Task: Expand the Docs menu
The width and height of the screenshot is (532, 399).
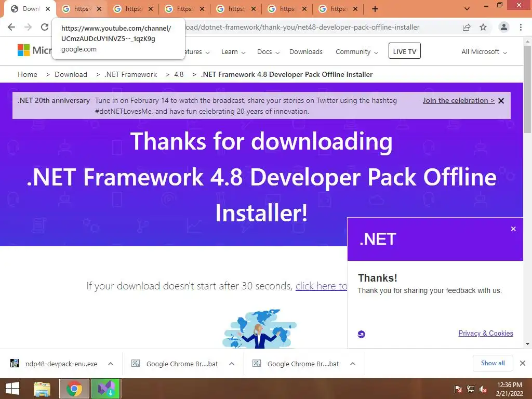Action: coord(268,52)
